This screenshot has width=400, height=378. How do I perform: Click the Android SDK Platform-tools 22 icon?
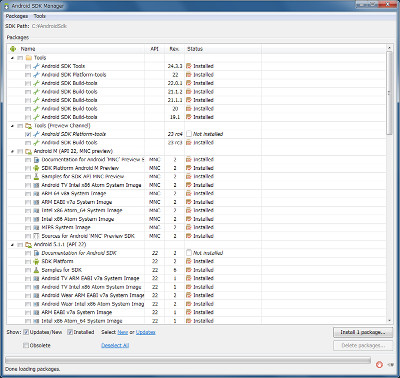36,75
